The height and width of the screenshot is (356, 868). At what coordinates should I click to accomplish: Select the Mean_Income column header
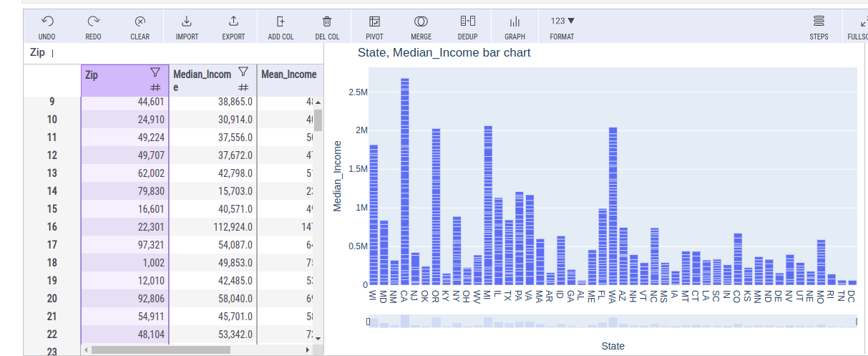(x=289, y=80)
